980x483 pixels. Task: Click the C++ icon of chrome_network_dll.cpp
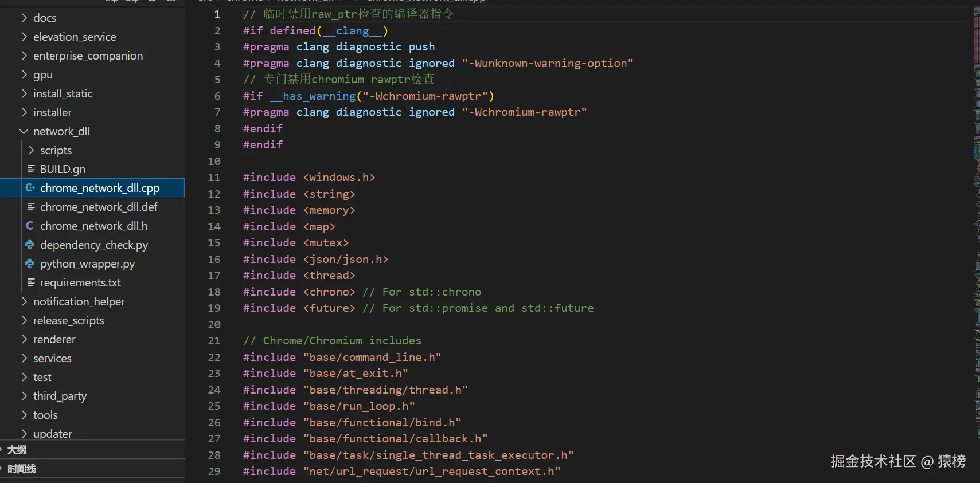pyautogui.click(x=30, y=188)
